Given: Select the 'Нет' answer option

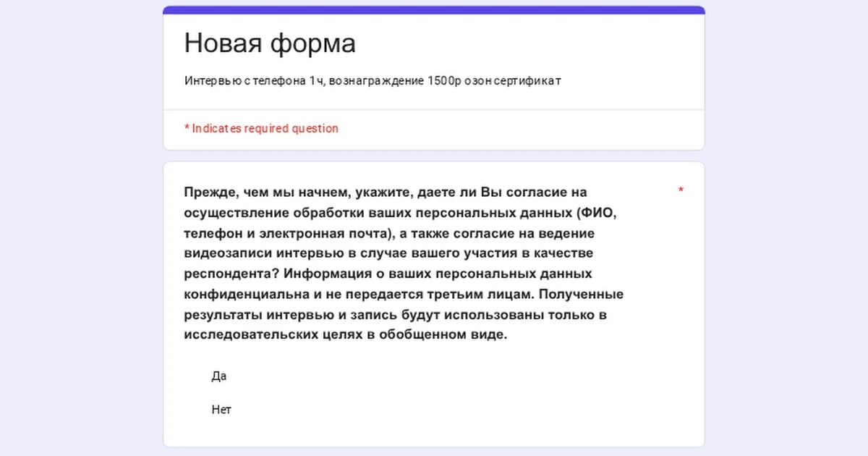Looking at the screenshot, I should pos(221,410).
